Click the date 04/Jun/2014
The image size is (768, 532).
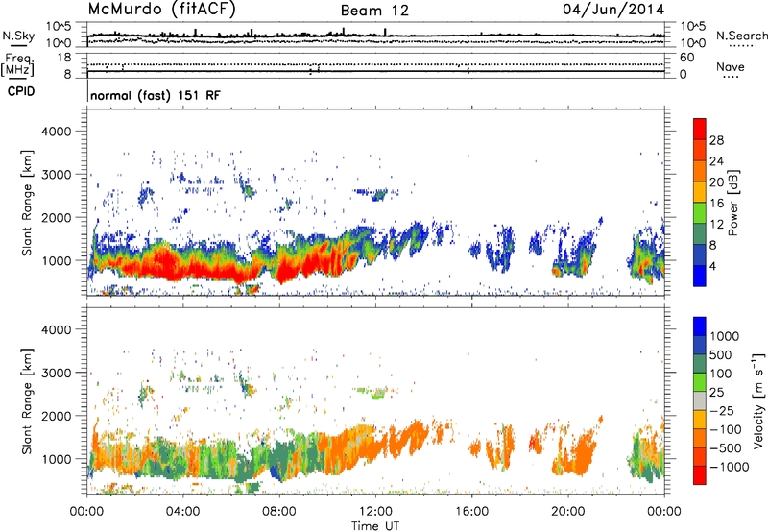coord(613,10)
